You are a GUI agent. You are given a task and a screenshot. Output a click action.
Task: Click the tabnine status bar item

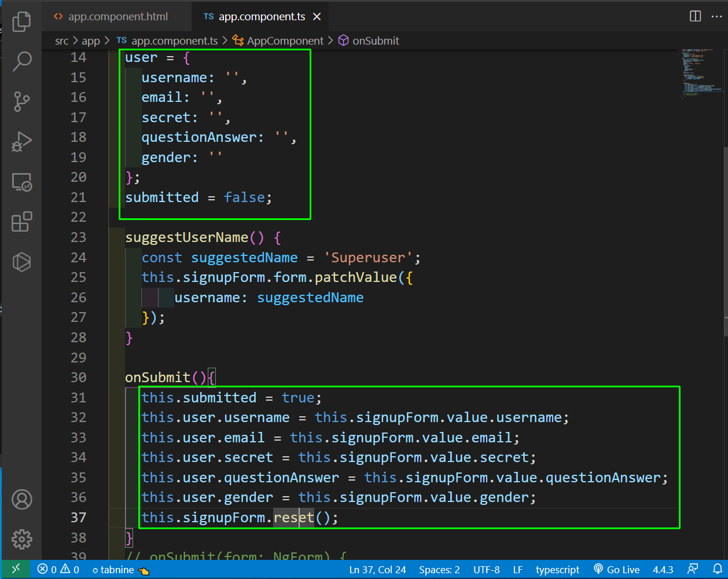[x=121, y=570]
